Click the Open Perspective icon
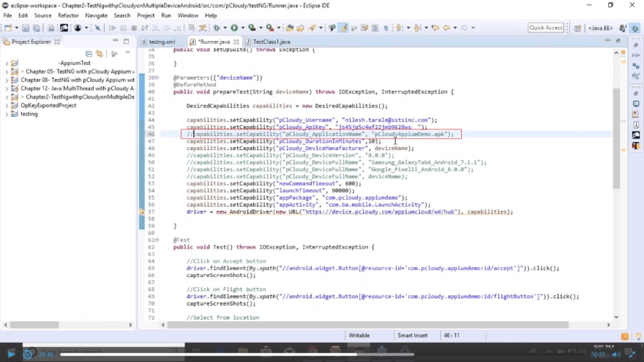Viewport: 644px width, 362px height. coord(578,28)
